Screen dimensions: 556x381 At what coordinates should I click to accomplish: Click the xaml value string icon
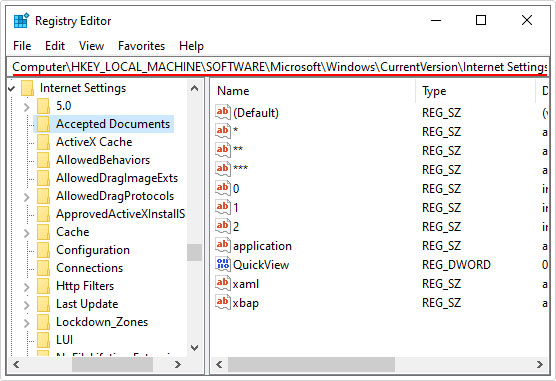click(x=223, y=283)
